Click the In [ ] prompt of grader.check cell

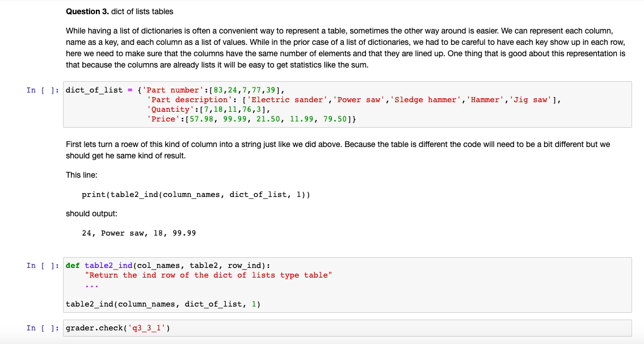[x=43, y=328]
